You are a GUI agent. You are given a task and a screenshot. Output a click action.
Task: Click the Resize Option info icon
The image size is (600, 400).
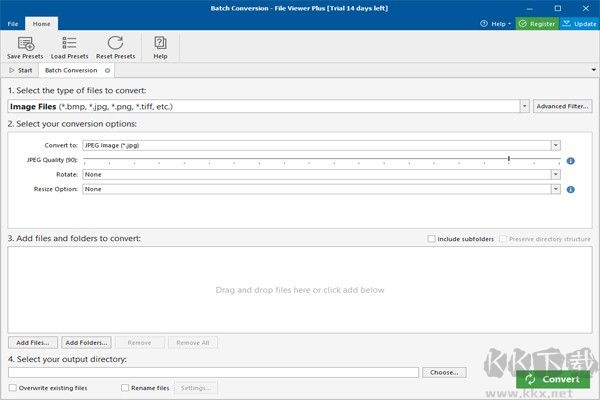[x=570, y=189]
